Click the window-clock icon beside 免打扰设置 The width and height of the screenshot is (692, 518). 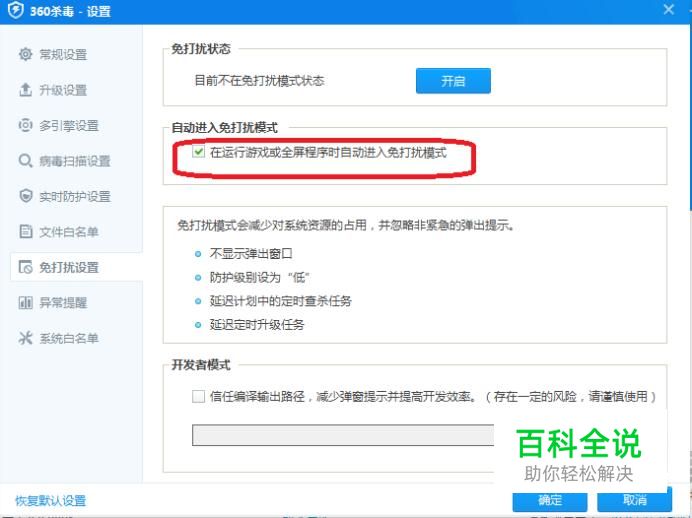pyautogui.click(x=26, y=267)
